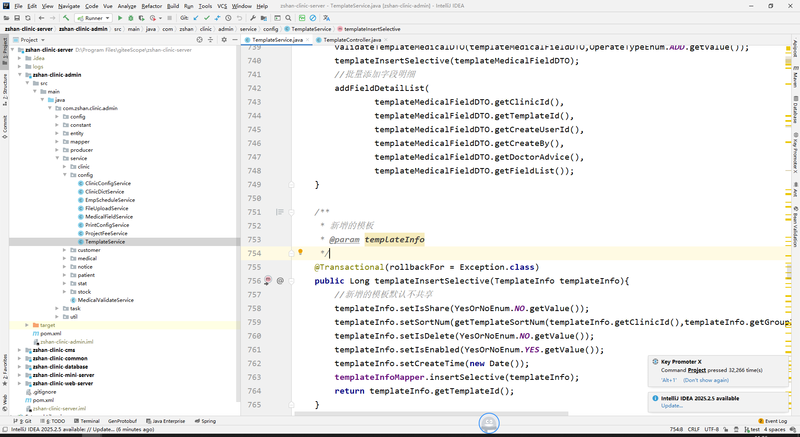Click "Don't show again" in Key Promoter popup
The width and height of the screenshot is (800, 437).
coord(705,380)
